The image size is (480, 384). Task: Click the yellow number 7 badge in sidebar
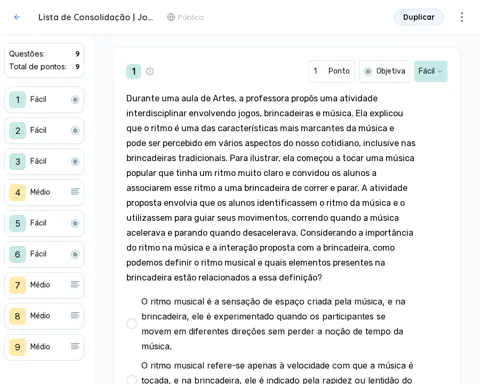[17, 285]
